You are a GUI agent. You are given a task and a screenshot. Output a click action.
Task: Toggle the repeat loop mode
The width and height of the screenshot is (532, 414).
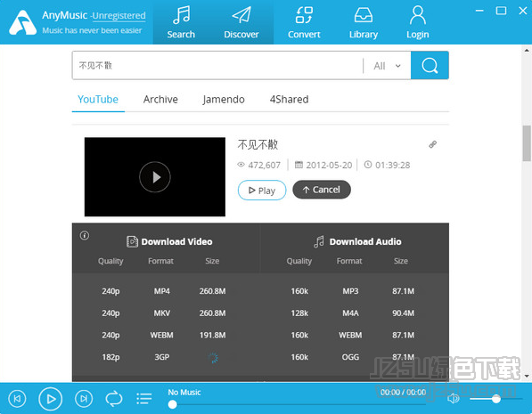114,399
